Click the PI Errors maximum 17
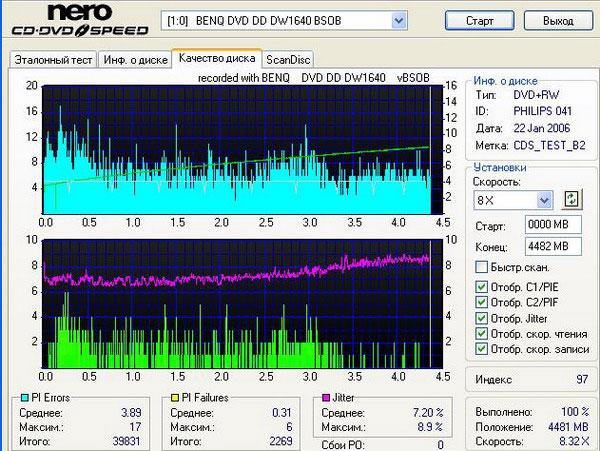The width and height of the screenshot is (600, 451). pos(135,427)
